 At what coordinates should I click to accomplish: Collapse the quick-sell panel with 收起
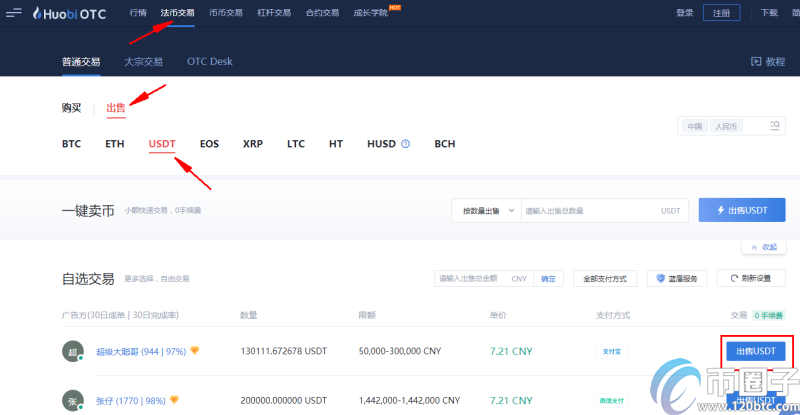[762, 247]
